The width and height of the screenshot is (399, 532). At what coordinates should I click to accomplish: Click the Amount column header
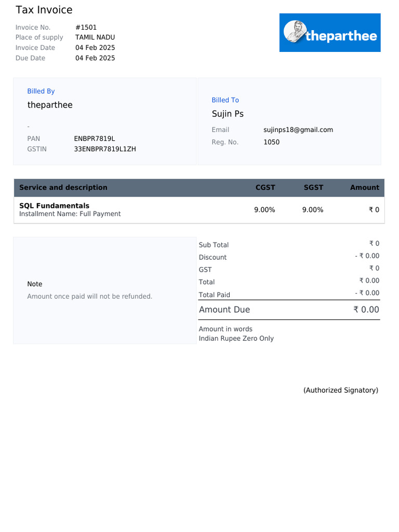point(365,187)
